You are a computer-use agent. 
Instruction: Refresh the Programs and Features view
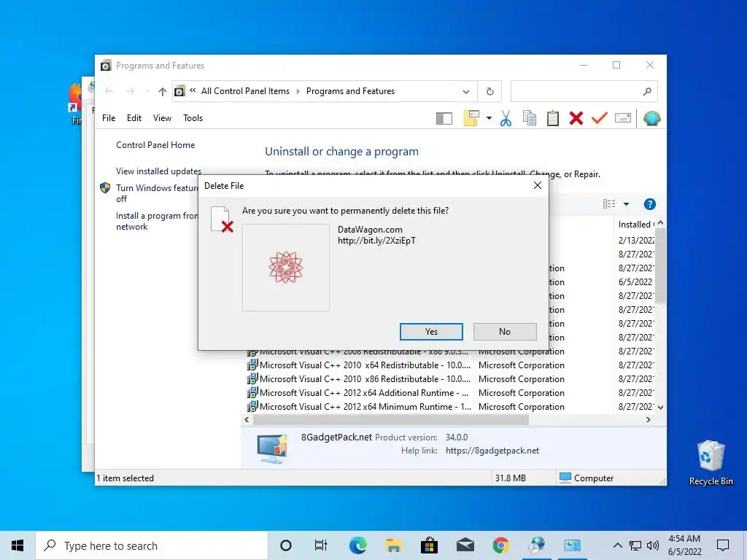(489, 91)
